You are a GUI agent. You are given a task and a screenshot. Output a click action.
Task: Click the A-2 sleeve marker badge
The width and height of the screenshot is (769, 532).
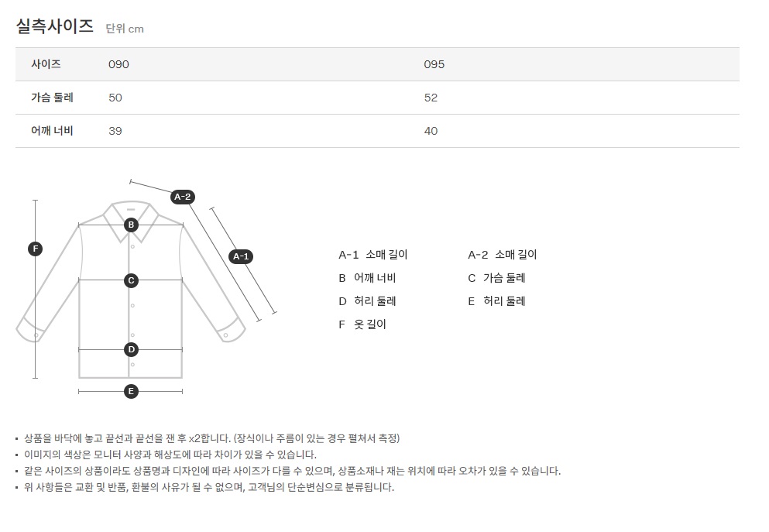(x=182, y=197)
